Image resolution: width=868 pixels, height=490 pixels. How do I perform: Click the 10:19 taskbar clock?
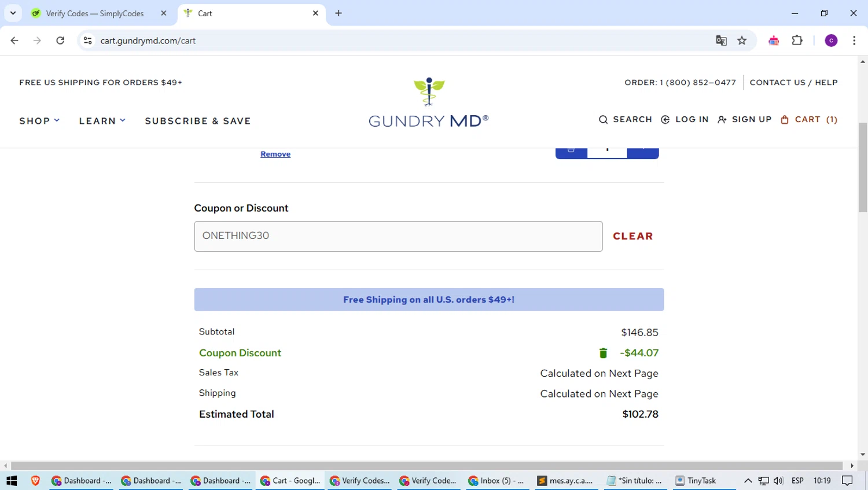click(x=822, y=481)
